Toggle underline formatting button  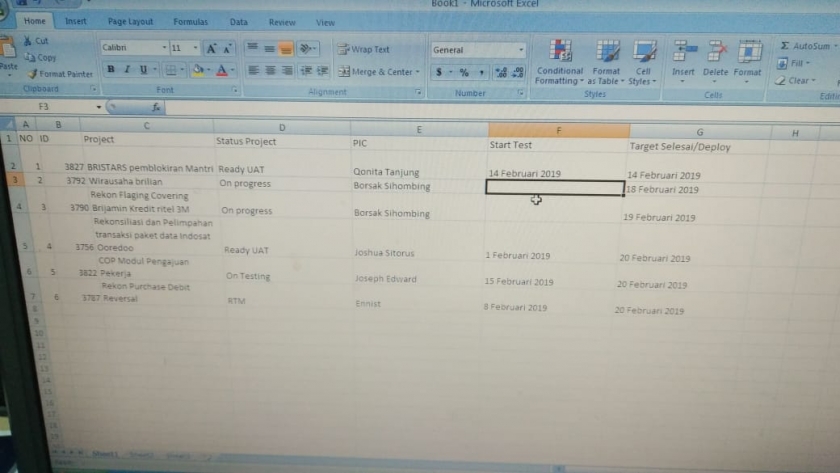click(143, 70)
